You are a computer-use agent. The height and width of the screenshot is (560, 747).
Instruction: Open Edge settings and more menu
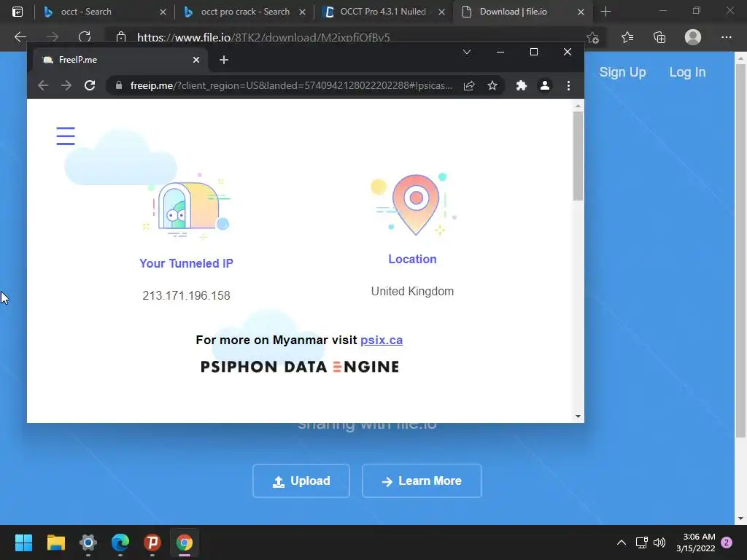pyautogui.click(x=726, y=37)
